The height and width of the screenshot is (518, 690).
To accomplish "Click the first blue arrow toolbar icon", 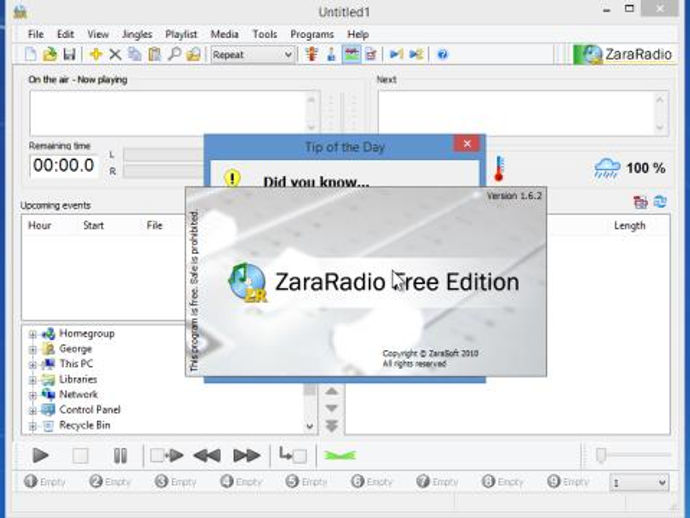I will [x=396, y=55].
